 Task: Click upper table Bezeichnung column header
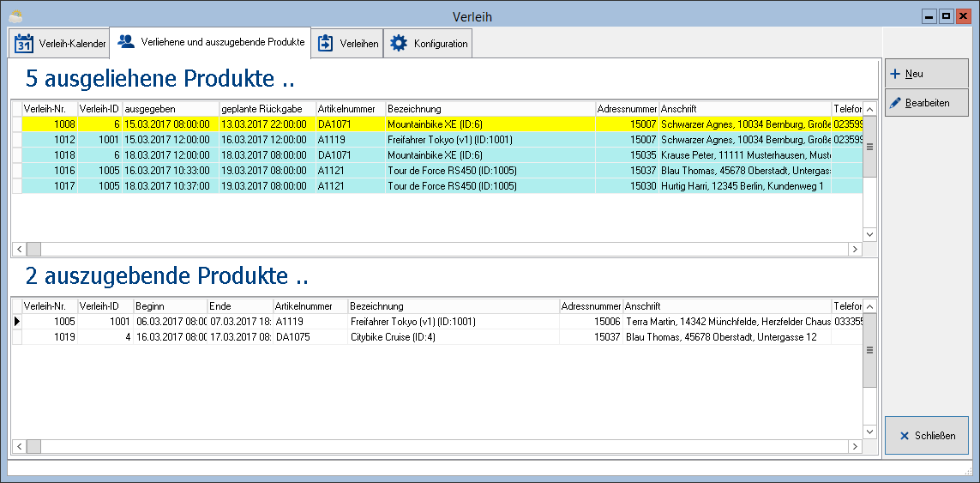click(490, 108)
